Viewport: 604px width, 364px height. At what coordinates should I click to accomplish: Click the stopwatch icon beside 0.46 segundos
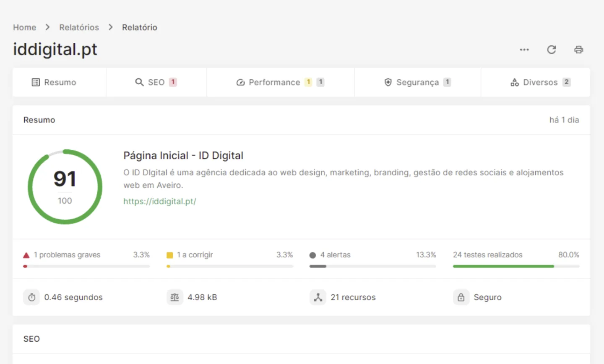pyautogui.click(x=31, y=297)
